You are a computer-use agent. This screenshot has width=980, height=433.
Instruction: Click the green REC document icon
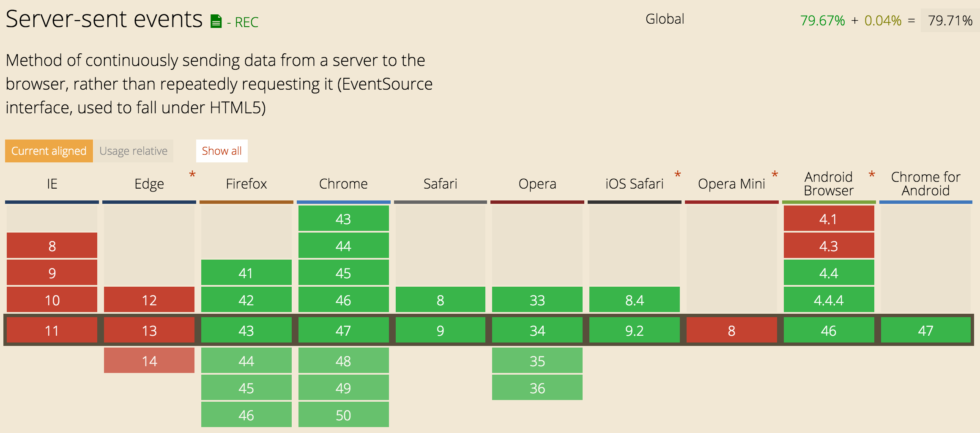click(216, 22)
